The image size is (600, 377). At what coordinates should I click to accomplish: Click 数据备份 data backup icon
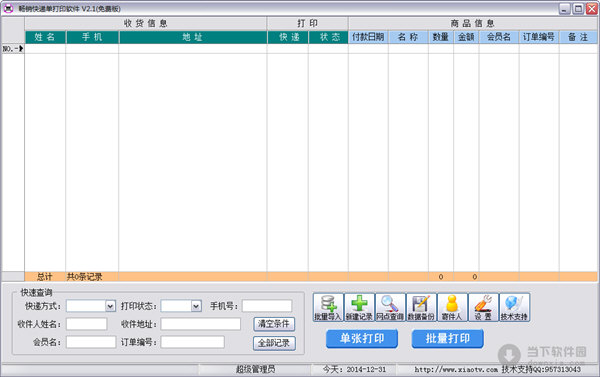pos(421,307)
